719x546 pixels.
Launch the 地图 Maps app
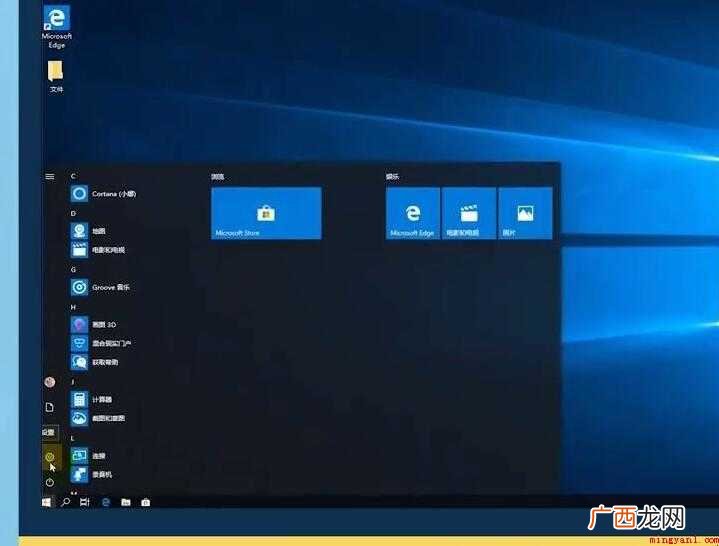tap(88, 231)
